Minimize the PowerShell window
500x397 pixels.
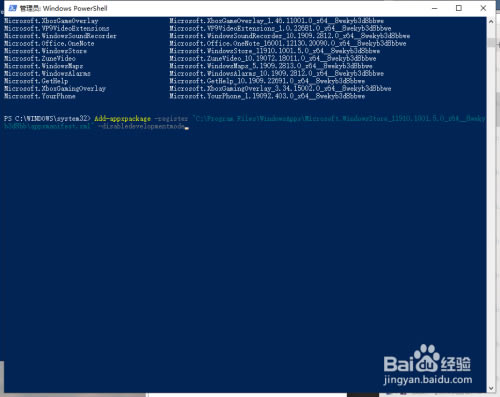click(435, 8)
